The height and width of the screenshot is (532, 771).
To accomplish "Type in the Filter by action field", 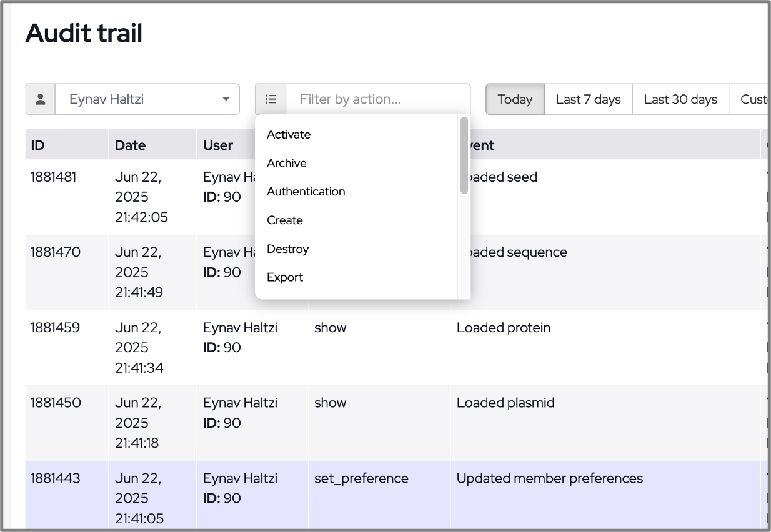I will point(377,99).
